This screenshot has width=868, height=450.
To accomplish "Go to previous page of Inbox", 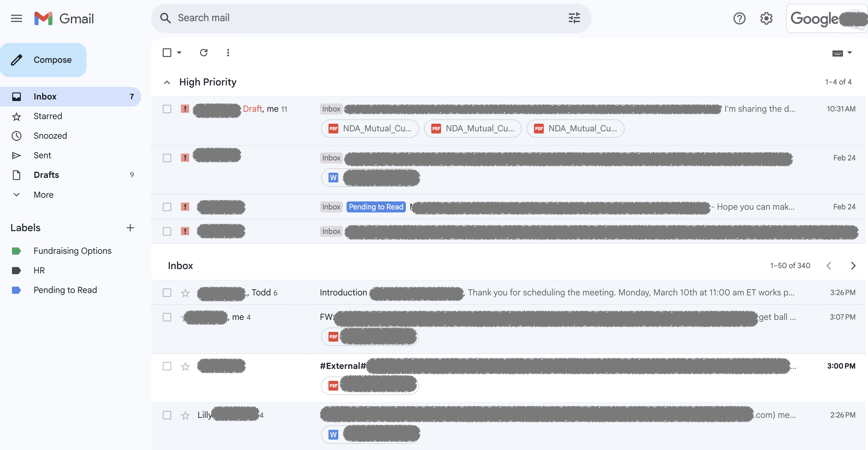I will pyautogui.click(x=829, y=266).
